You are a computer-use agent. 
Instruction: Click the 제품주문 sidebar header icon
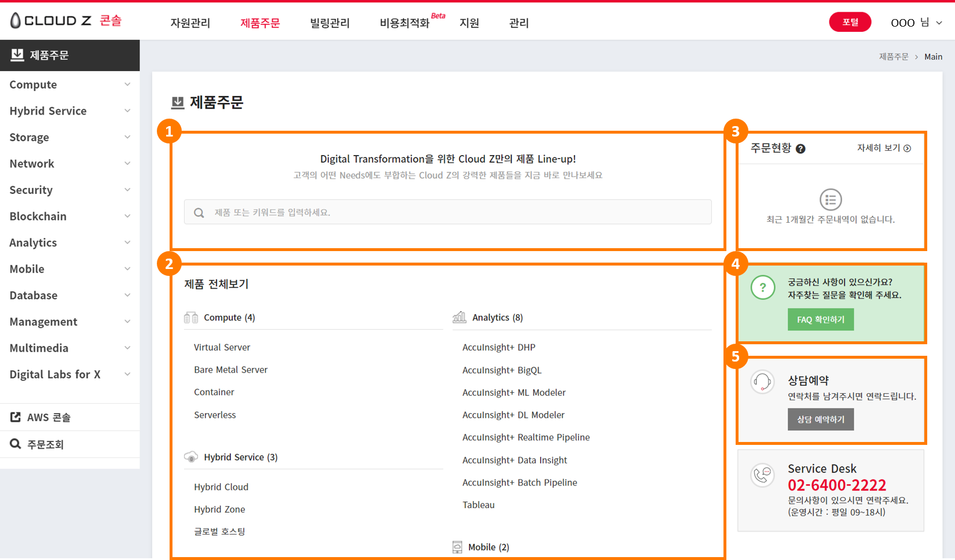click(17, 55)
